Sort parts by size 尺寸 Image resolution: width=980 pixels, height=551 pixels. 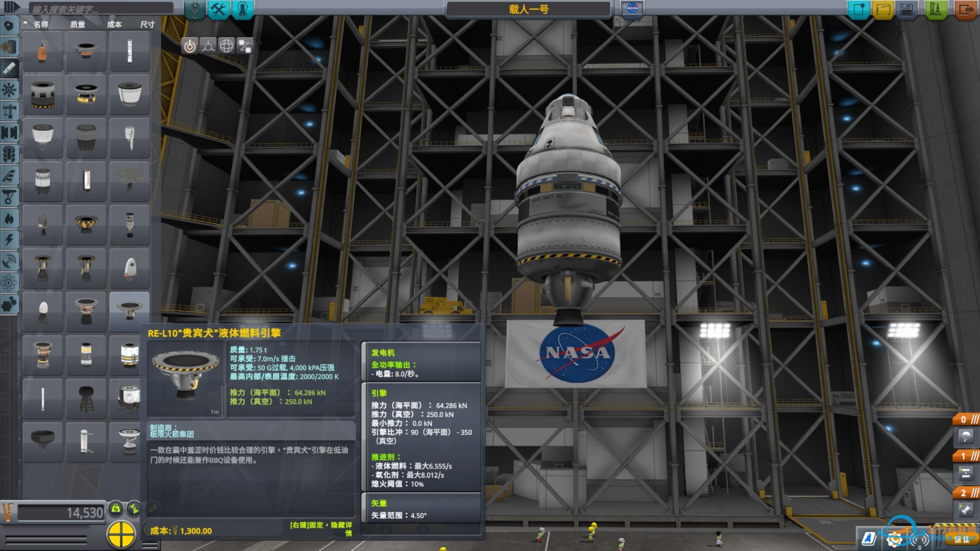pos(147,24)
